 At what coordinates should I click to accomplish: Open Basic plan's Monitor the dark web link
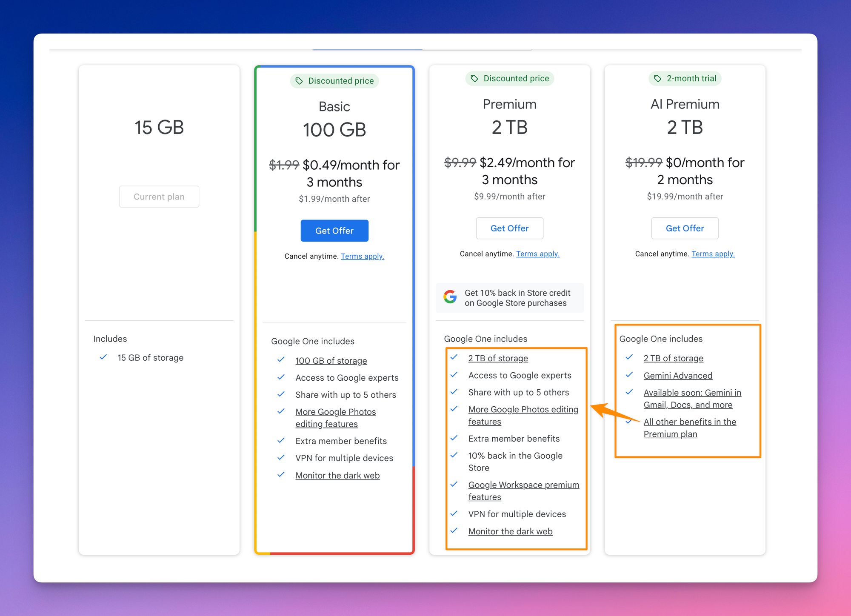(x=337, y=476)
